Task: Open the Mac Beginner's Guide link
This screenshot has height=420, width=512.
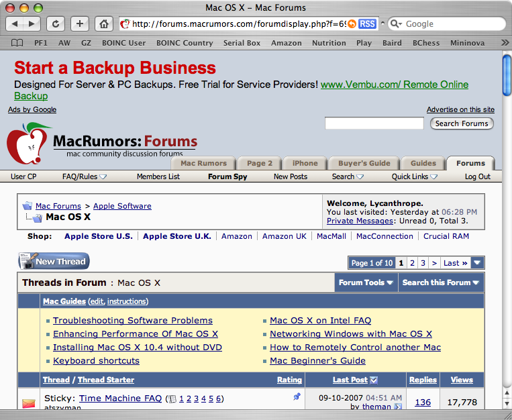Action: pos(317,360)
